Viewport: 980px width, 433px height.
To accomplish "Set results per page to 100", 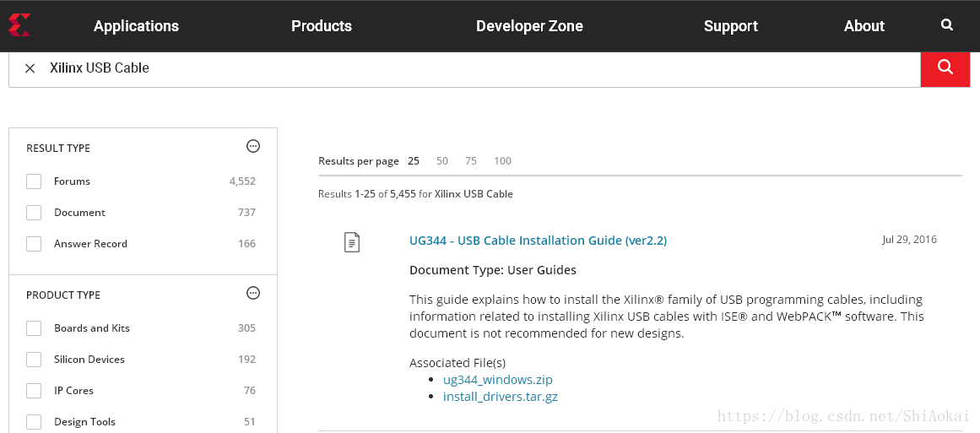I will click(502, 161).
